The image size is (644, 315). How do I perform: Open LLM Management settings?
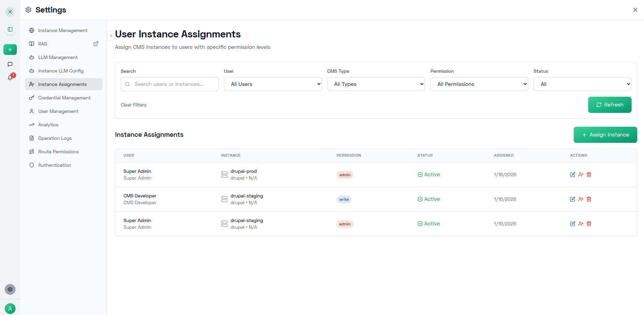click(x=64, y=57)
